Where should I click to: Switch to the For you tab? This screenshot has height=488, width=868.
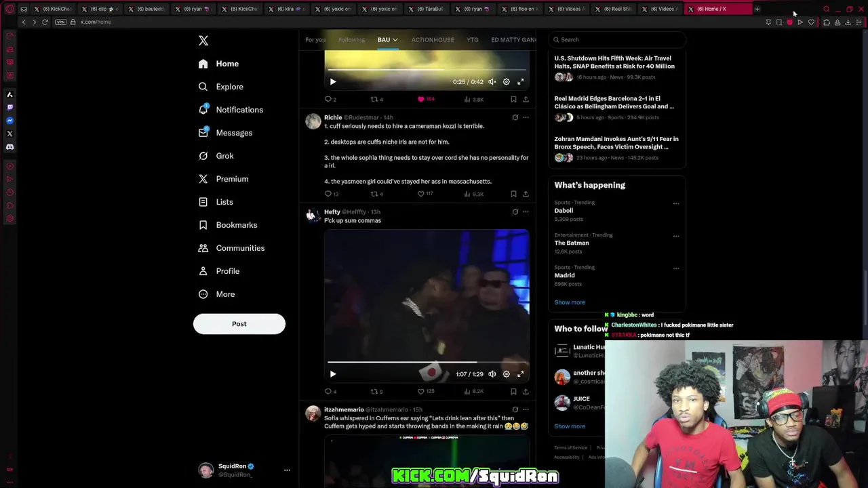(x=315, y=39)
